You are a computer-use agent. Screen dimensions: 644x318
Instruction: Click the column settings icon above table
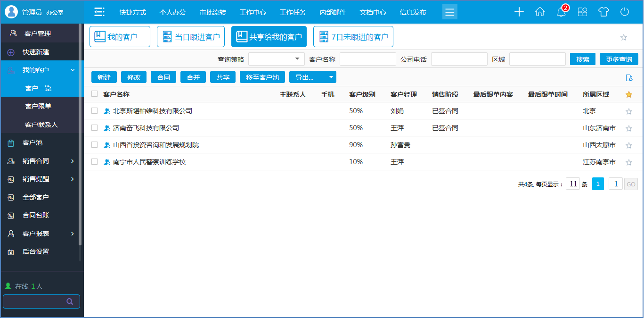[x=628, y=78]
